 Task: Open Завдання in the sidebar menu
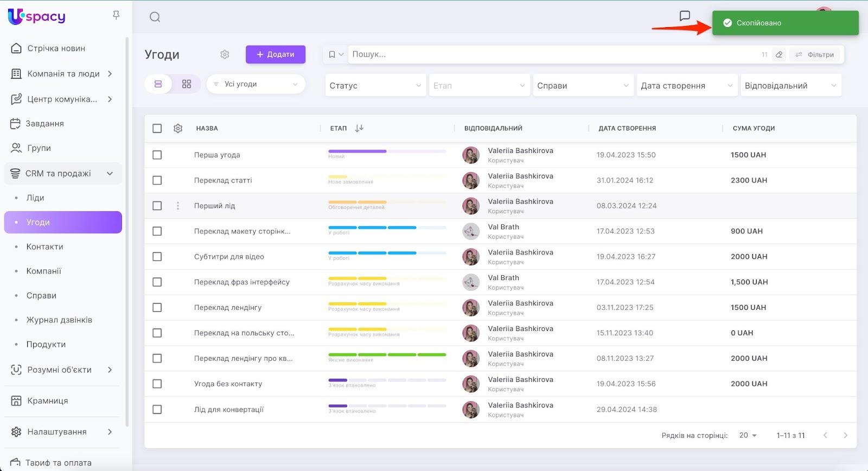coord(44,124)
